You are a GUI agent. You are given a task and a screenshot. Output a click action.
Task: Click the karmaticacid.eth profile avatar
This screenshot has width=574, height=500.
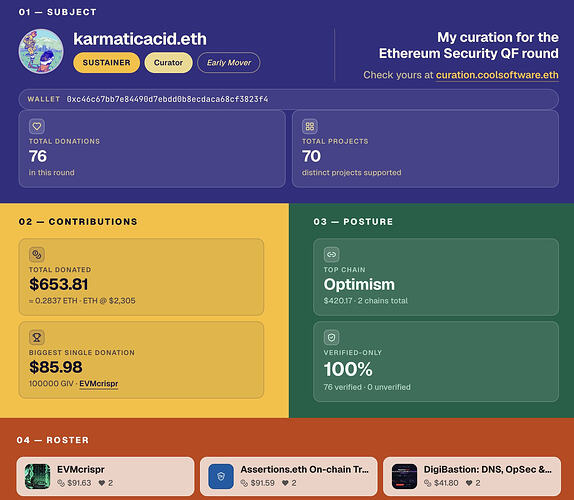tap(41, 51)
